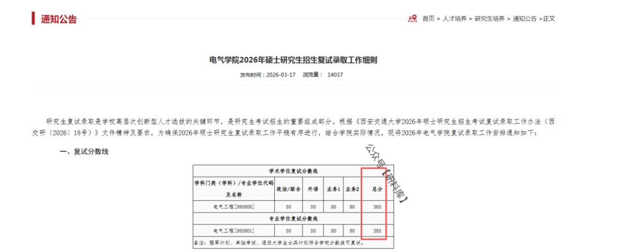Select the 专业学位复试分数线 table header
644x252 pixels.
pyautogui.click(x=293, y=219)
